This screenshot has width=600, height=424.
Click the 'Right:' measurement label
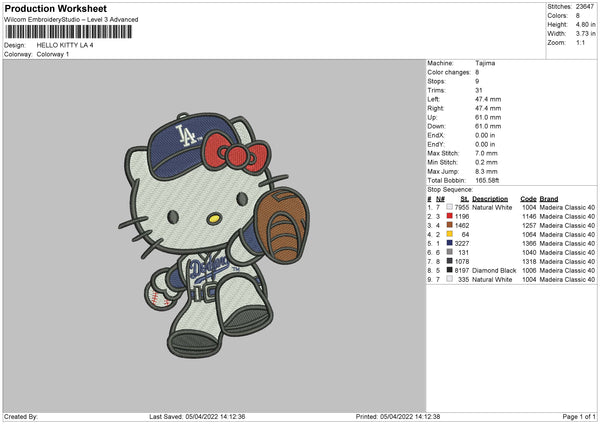[x=435, y=108]
